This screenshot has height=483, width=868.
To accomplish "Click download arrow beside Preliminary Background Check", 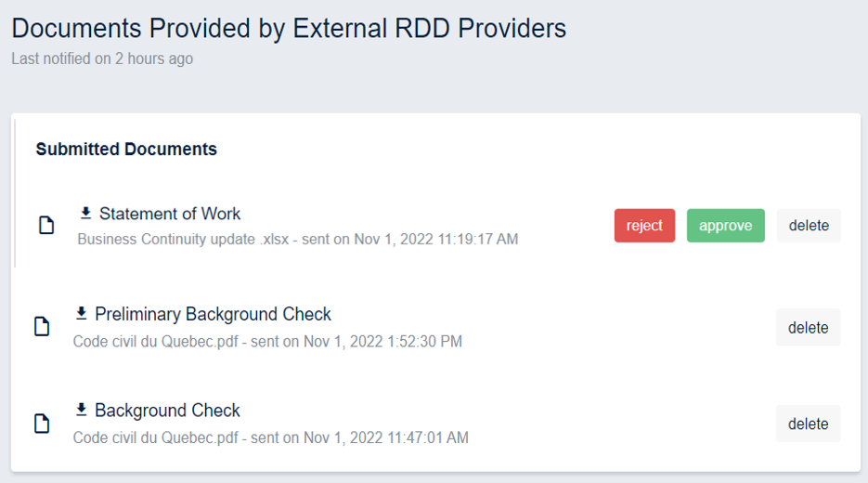I will coord(81,314).
